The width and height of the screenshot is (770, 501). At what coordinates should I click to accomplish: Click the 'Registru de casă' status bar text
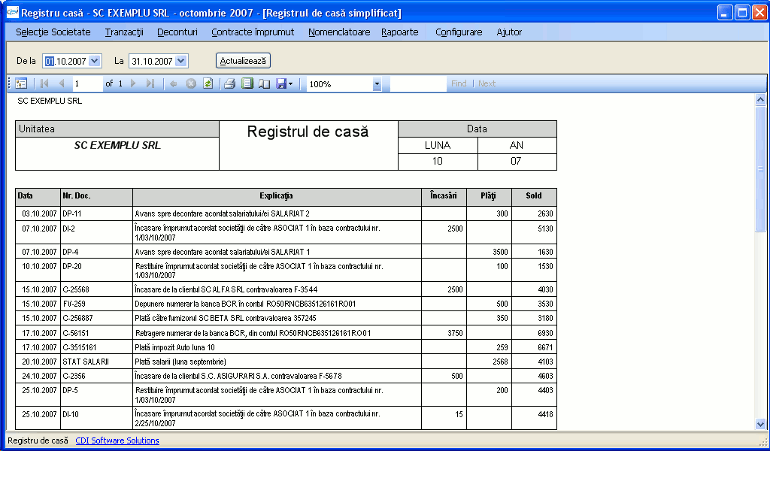pos(38,441)
